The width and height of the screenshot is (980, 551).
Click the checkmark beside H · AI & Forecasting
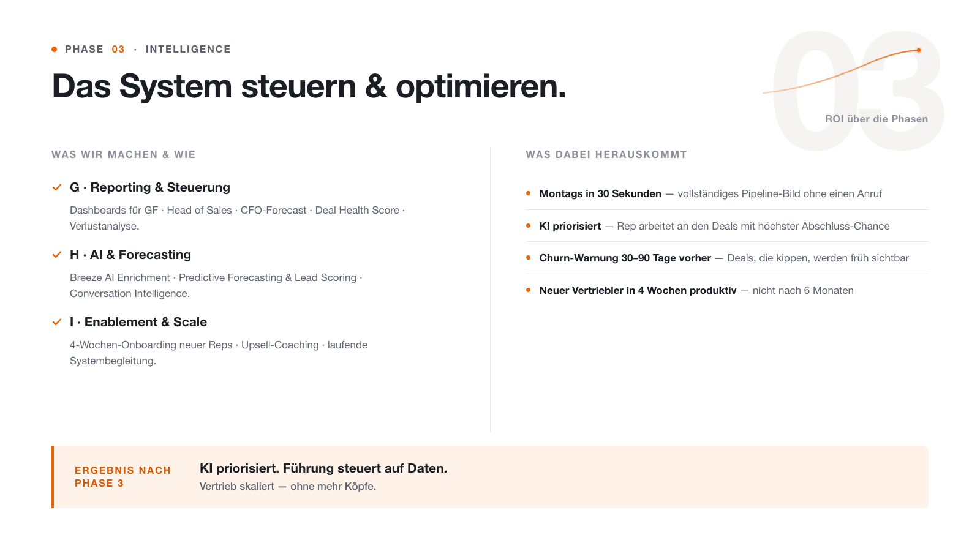57,255
